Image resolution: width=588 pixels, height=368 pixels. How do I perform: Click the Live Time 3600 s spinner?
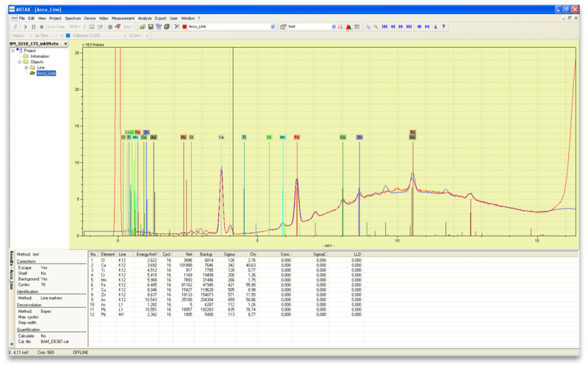click(85, 26)
